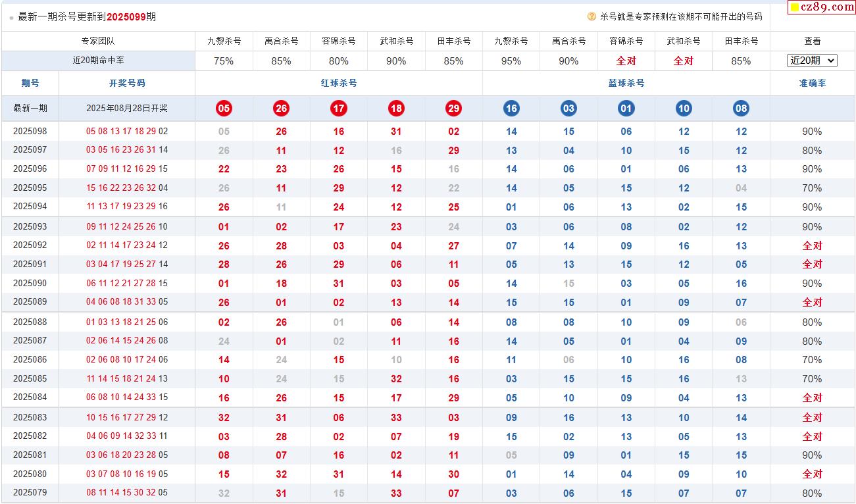The height and width of the screenshot is (504, 856).
Task: Click draw numbers 02 06 08 10 17 24 06
Action: click(x=127, y=360)
